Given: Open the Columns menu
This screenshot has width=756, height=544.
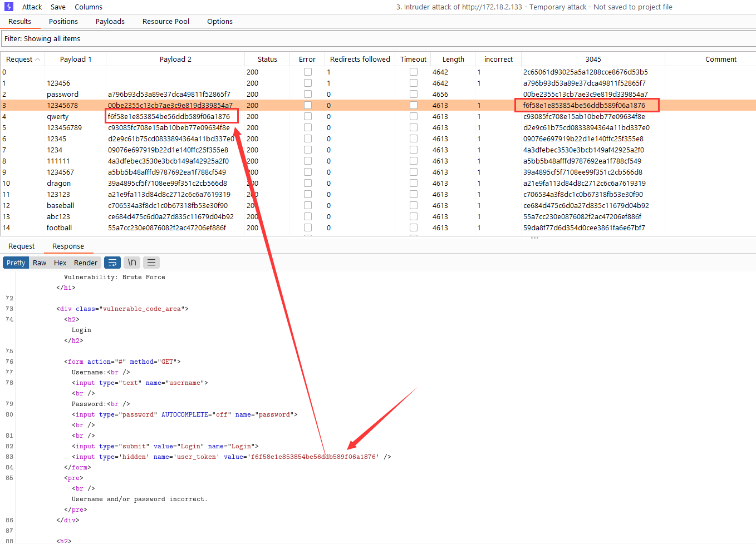Looking at the screenshot, I should (89, 7).
